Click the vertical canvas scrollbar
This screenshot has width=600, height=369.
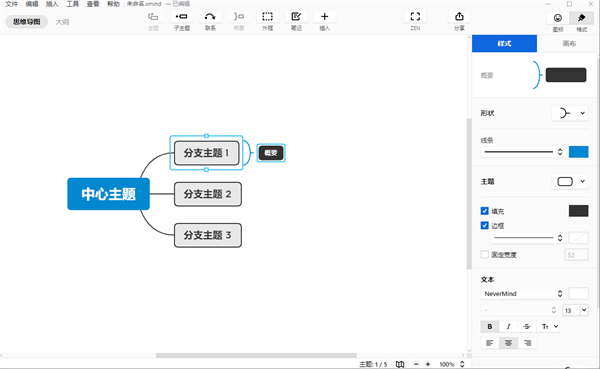pyautogui.click(x=469, y=194)
